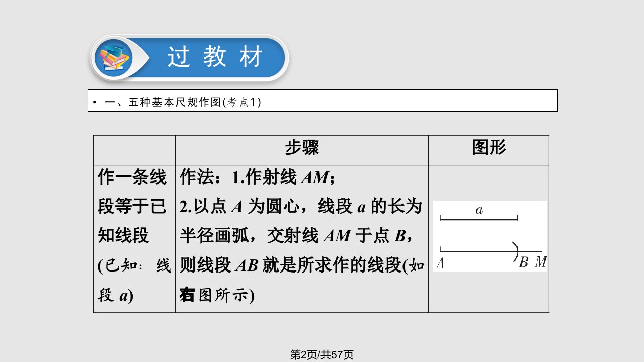Image resolution: width=644 pixels, height=362 pixels.
Task: Click the '步骤' column header
Action: pyautogui.click(x=302, y=148)
